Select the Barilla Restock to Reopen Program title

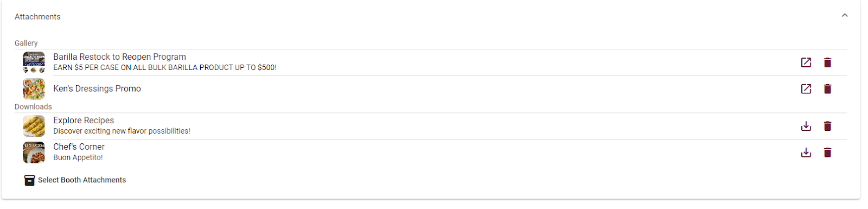119,57
